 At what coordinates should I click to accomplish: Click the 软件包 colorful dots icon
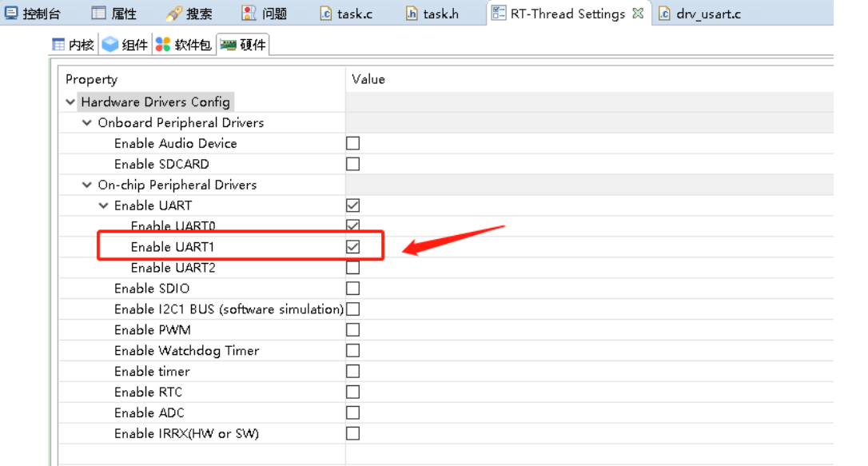tap(163, 44)
